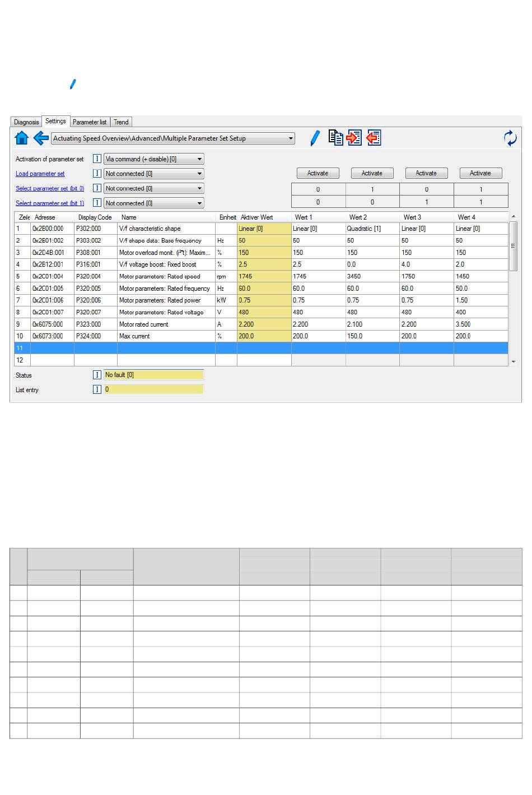Click Activate button above Wert 1 column

[x=318, y=173]
